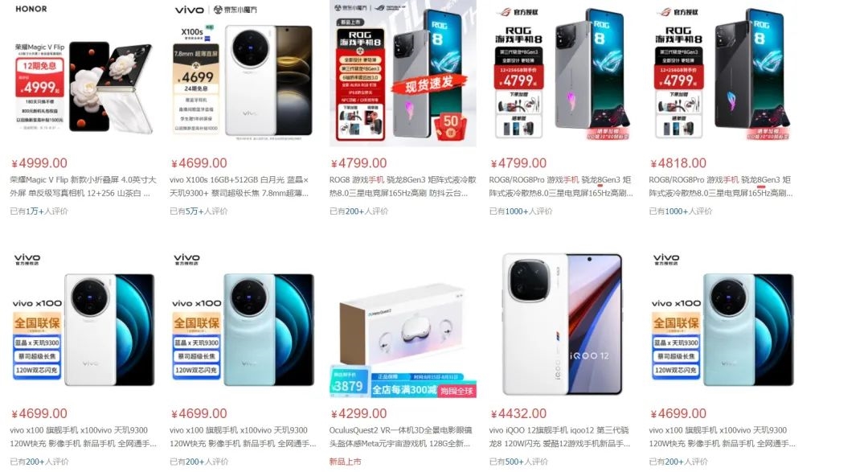This screenshot has height=472, width=868.
Task: Click the black ROG 8 phone image
Action: (723, 74)
